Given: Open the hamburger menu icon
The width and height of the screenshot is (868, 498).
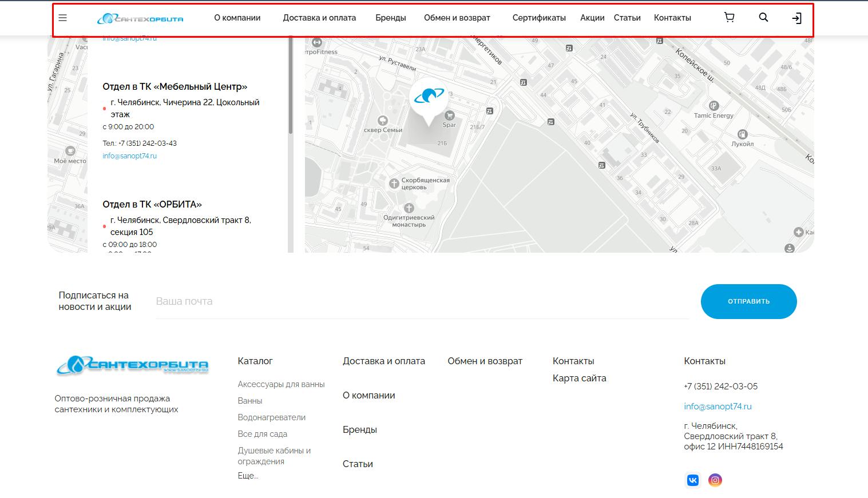Looking at the screenshot, I should coord(63,18).
